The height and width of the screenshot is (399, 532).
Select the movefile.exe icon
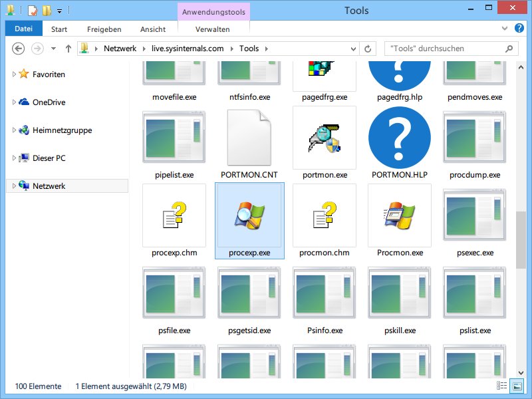pos(174,73)
